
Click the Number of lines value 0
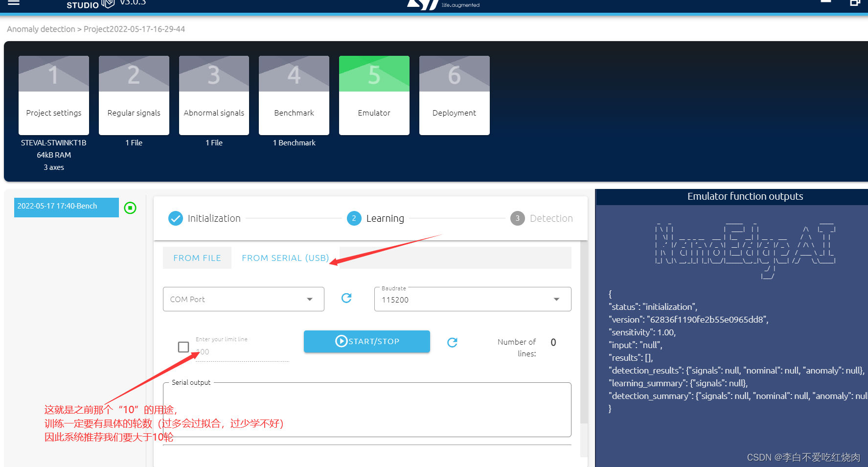(x=553, y=342)
